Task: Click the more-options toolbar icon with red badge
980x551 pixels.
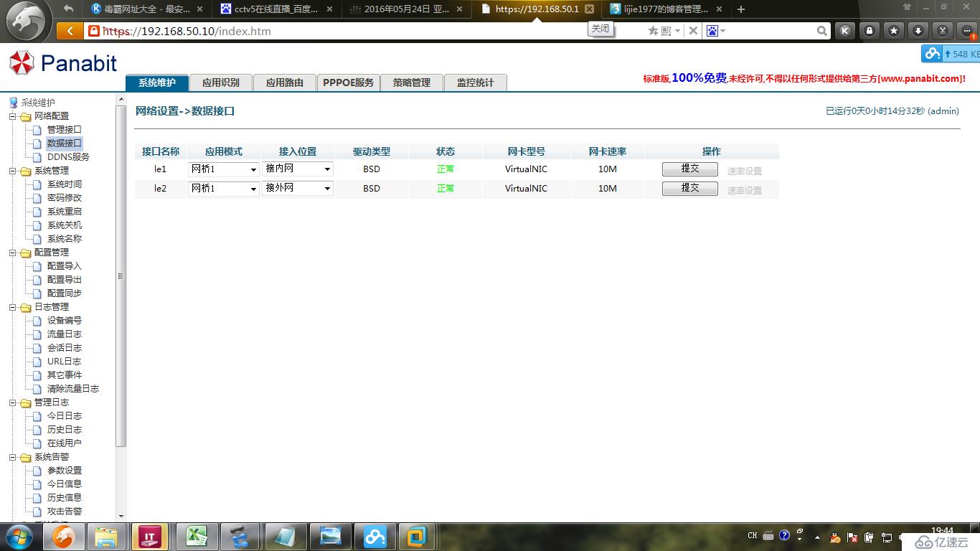Action: [967, 31]
